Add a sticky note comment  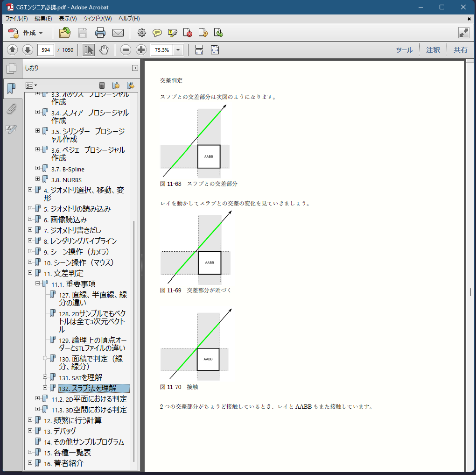[157, 33]
